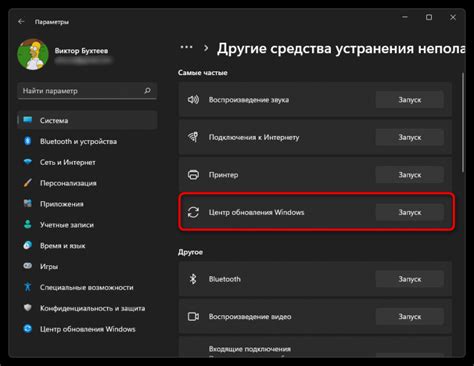Click Воспроизведение видео label

pos(250,317)
